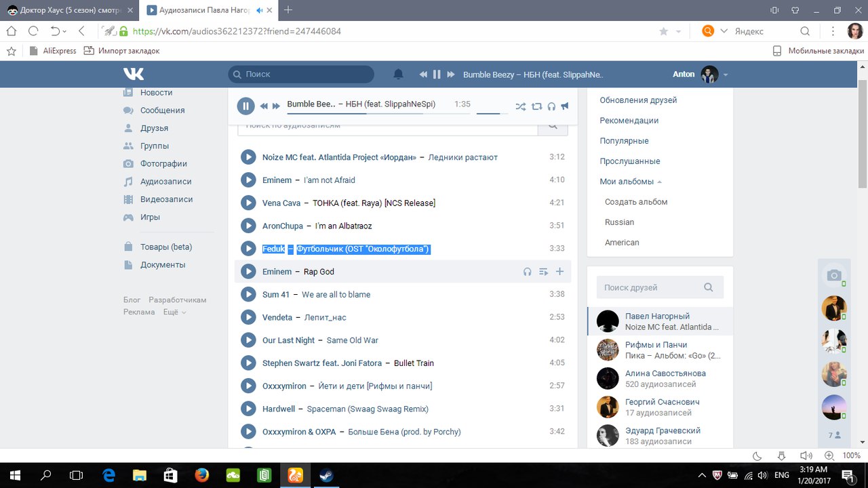Click the Поиск друзей search field
868x488 pixels.
(x=660, y=287)
